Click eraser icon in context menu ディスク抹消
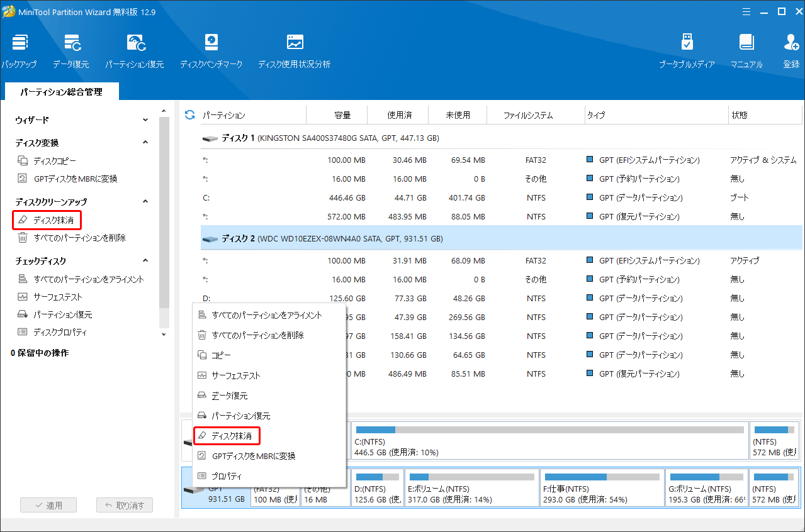The width and height of the screenshot is (805, 532). 202,435
